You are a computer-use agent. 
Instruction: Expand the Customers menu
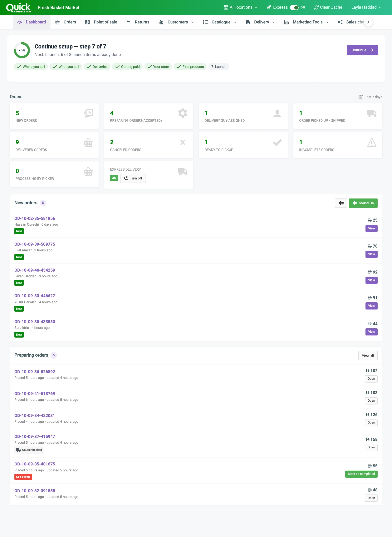(x=176, y=22)
